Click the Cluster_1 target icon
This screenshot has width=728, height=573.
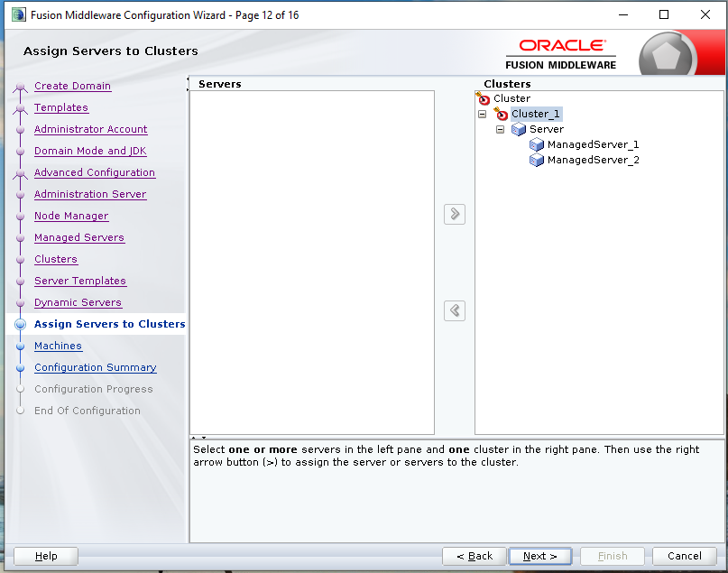501,114
